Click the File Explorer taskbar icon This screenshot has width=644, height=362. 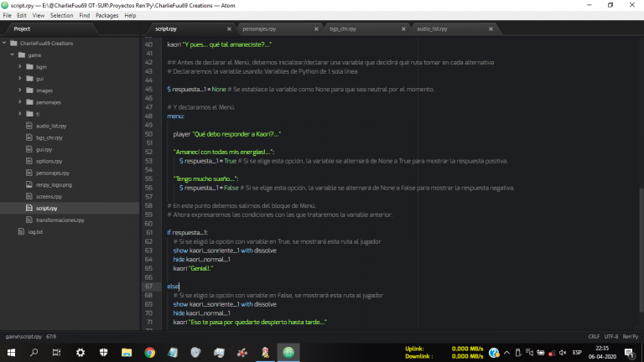126,352
